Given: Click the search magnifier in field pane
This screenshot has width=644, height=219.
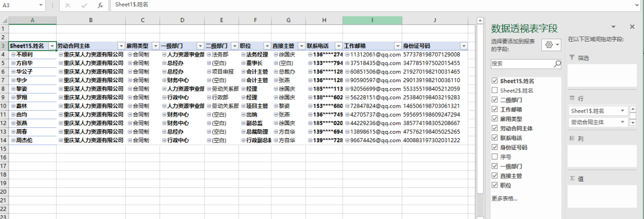Looking at the screenshot, I should [x=557, y=64].
